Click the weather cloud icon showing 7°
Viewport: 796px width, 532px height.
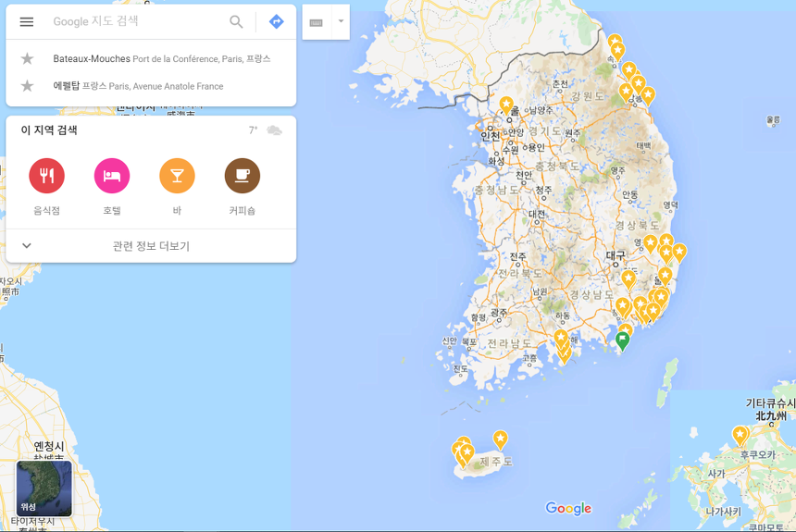[x=274, y=130]
